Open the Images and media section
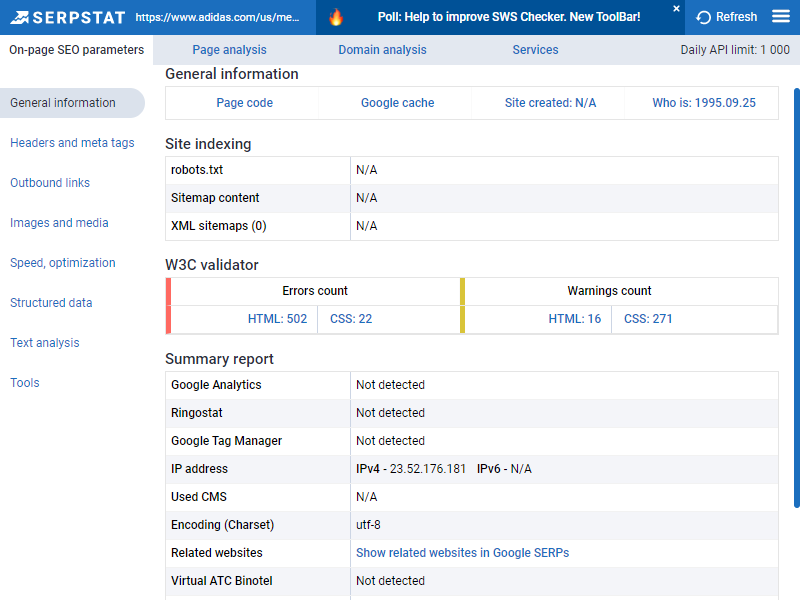Viewport: 800px width, 600px height. (59, 223)
